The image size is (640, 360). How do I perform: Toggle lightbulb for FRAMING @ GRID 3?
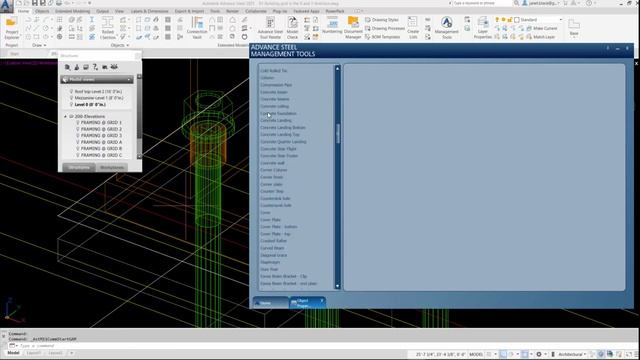[78, 136]
